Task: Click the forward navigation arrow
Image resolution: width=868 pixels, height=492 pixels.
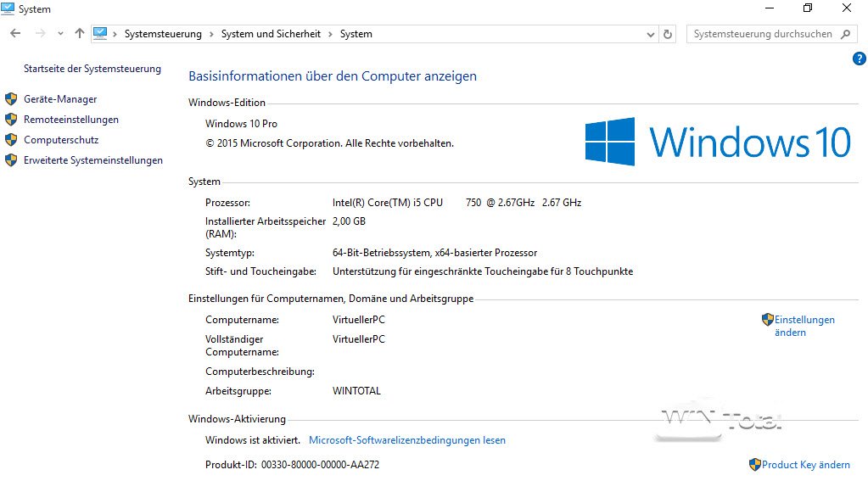Action: 40,34
